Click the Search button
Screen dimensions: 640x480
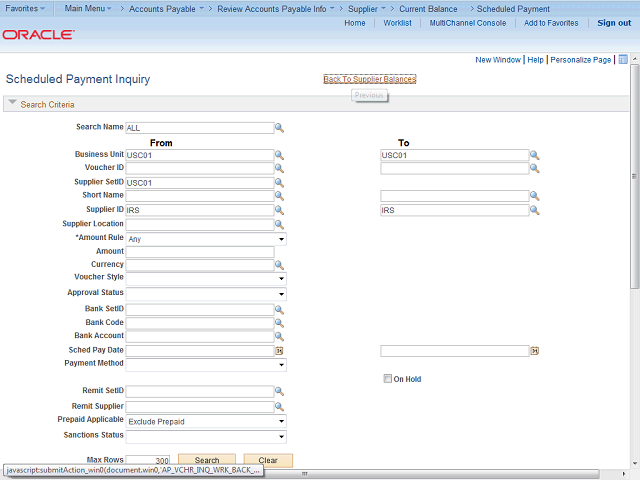click(207, 460)
